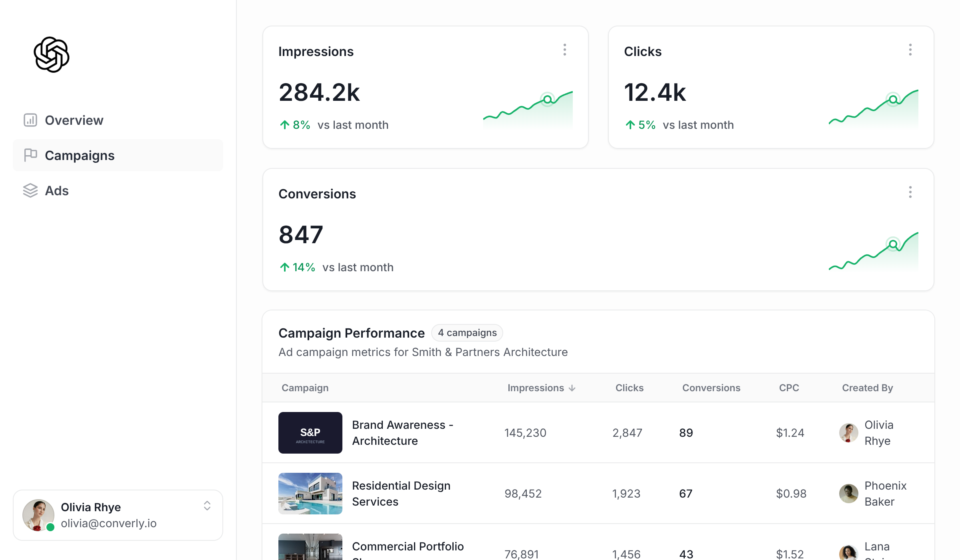Open the Overview page

click(118, 120)
